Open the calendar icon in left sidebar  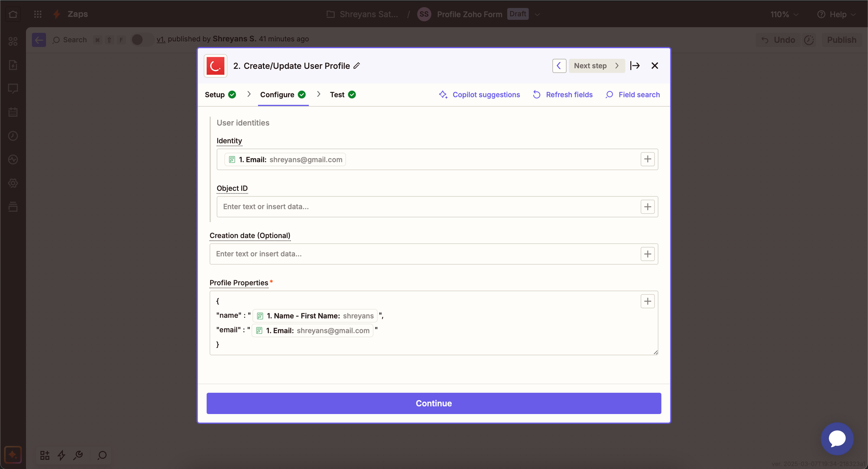tap(13, 112)
